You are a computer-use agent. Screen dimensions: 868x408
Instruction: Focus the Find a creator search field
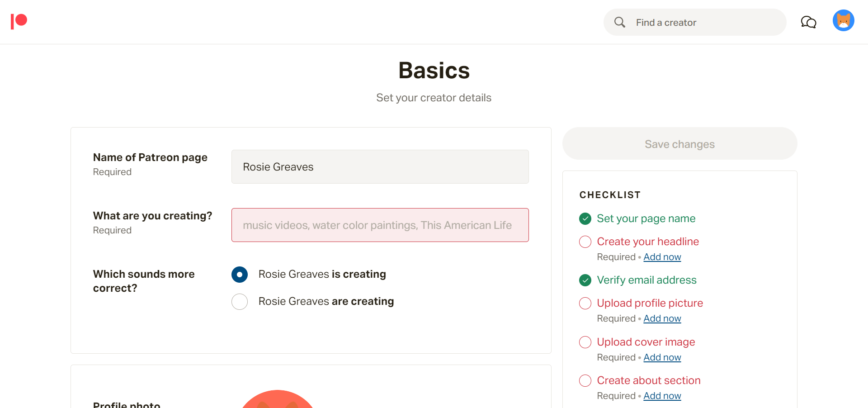(695, 22)
